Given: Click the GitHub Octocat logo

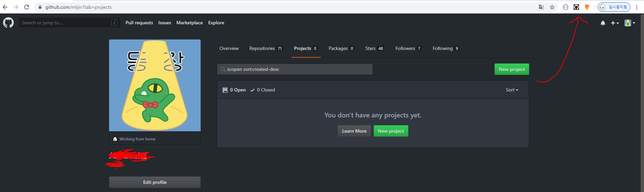Looking at the screenshot, I should [8, 23].
